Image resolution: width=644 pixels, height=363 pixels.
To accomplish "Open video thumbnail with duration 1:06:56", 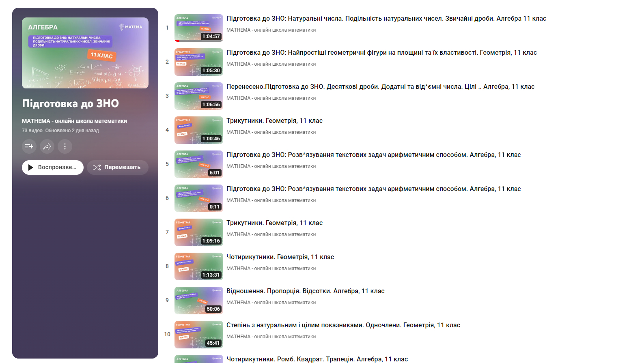I will click(x=199, y=96).
